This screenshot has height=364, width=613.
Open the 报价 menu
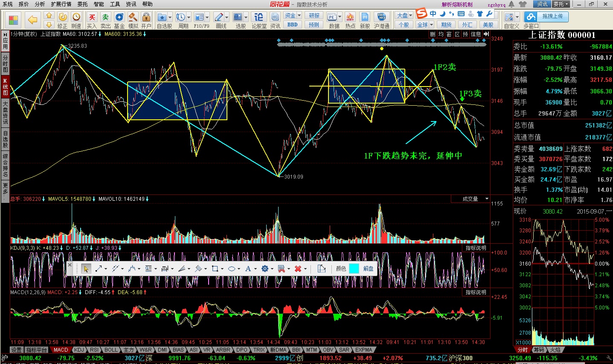click(x=24, y=4)
